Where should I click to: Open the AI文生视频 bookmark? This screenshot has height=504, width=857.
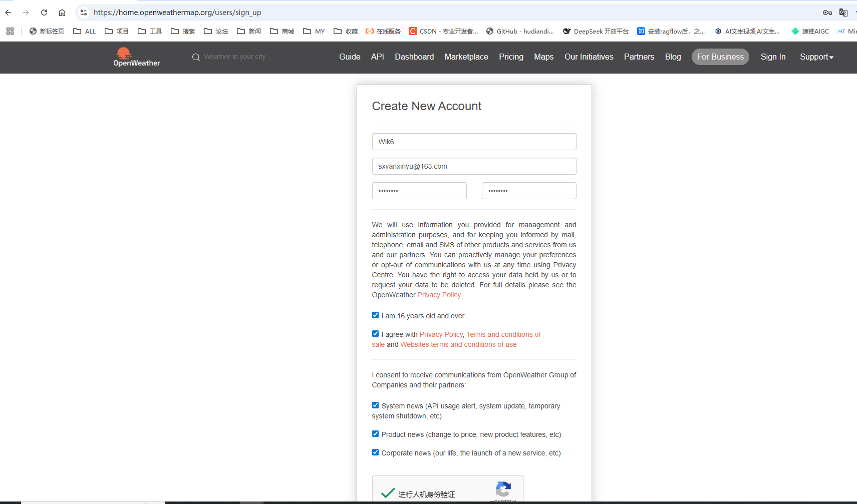(747, 31)
